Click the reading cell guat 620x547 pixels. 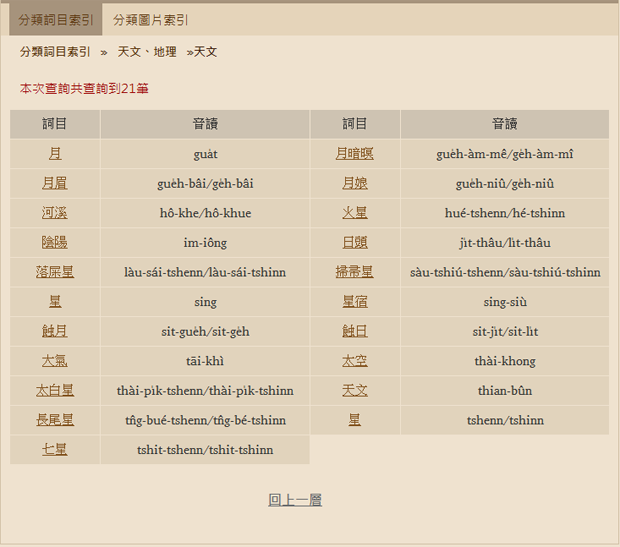point(205,154)
